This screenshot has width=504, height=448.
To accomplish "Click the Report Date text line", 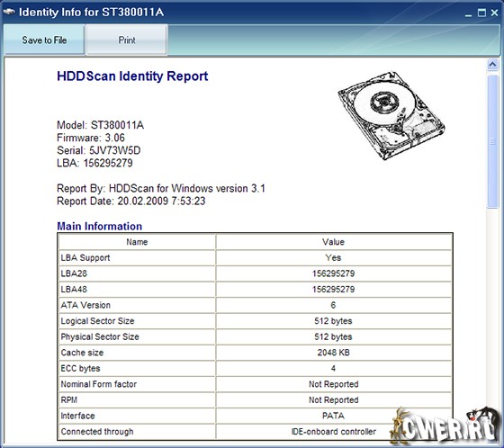I will pos(131,202).
